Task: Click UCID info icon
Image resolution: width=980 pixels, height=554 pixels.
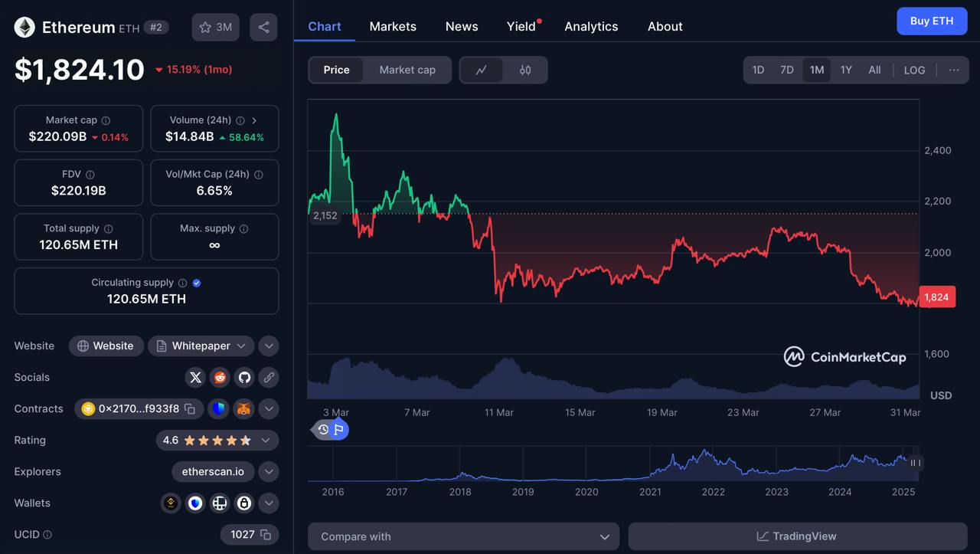Action: (47, 535)
